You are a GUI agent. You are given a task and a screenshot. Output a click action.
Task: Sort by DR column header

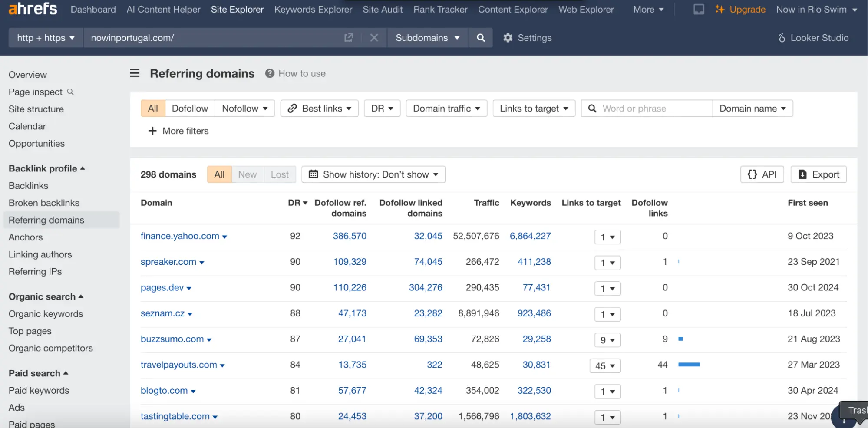[x=297, y=203]
